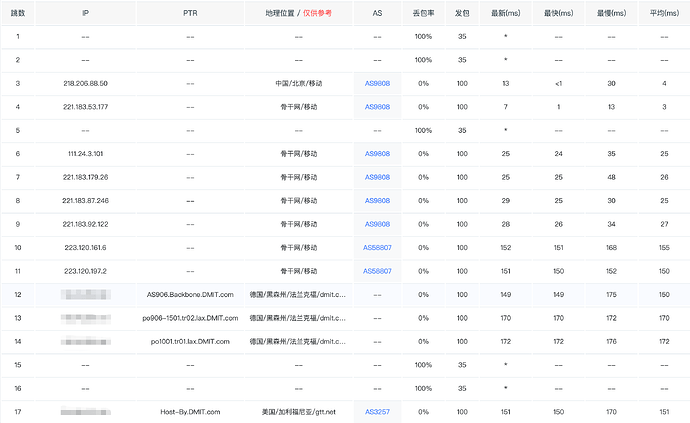This screenshot has width=690, height=423.
Task: Click the 平均(ms) column header
Action: click(664, 13)
